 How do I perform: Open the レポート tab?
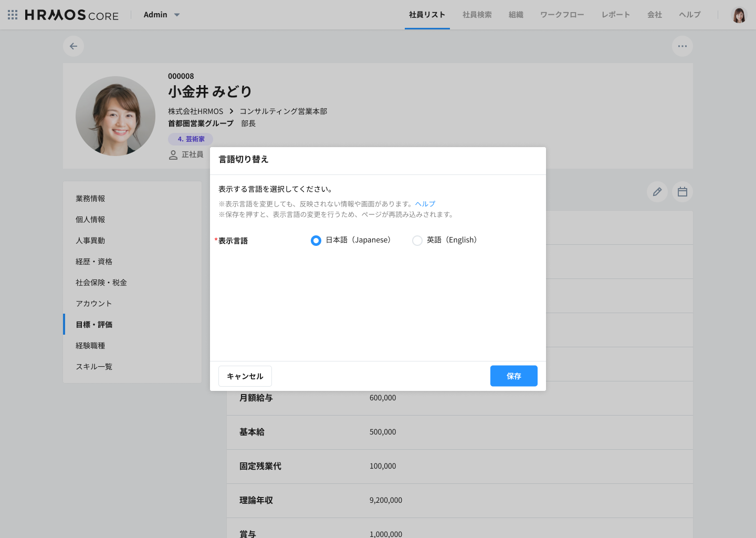pyautogui.click(x=615, y=15)
